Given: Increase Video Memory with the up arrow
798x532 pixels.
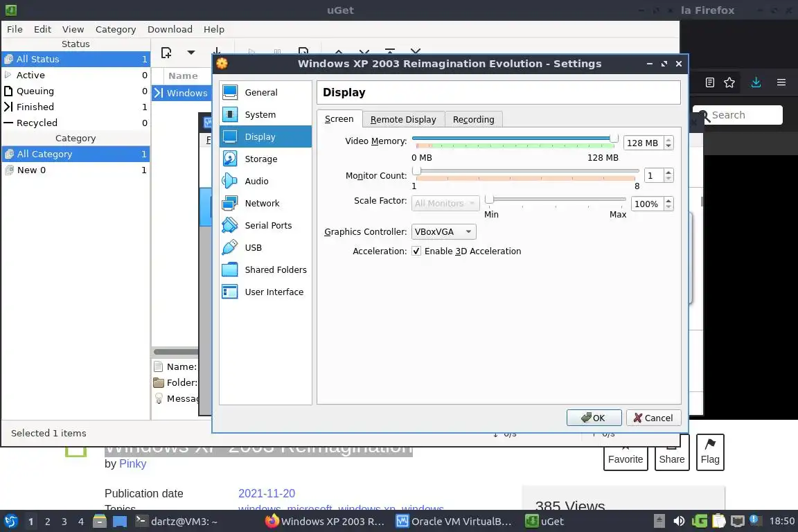Looking at the screenshot, I should tap(668, 139).
